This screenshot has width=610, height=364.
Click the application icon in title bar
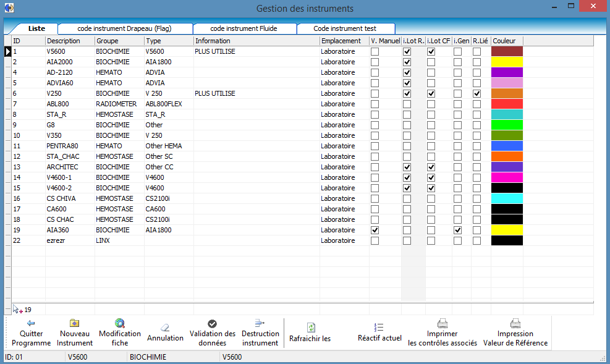(9, 7)
